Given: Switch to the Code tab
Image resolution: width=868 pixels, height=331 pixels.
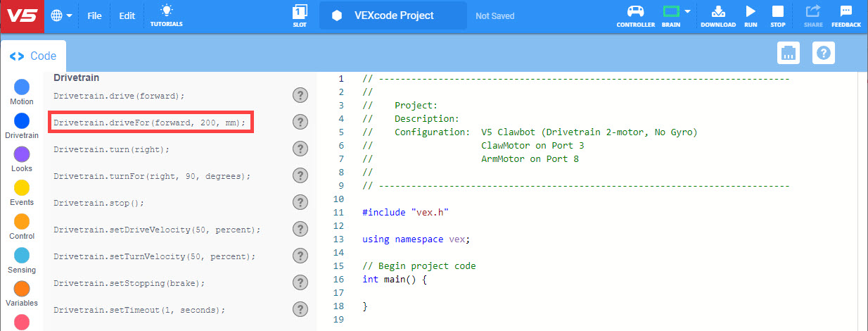Looking at the screenshot, I should point(33,56).
